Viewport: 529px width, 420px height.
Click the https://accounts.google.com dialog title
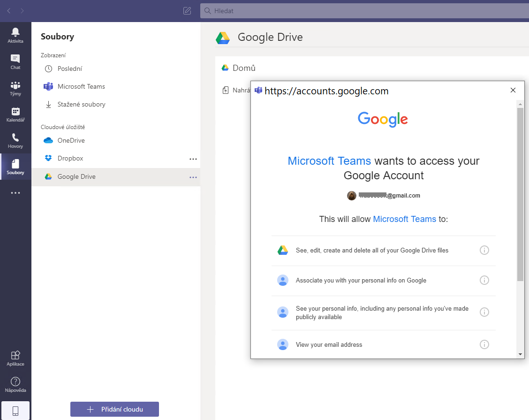click(326, 91)
